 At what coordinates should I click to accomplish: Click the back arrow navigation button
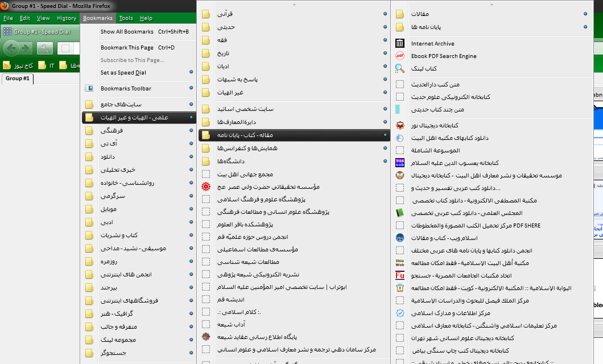pos(12,48)
